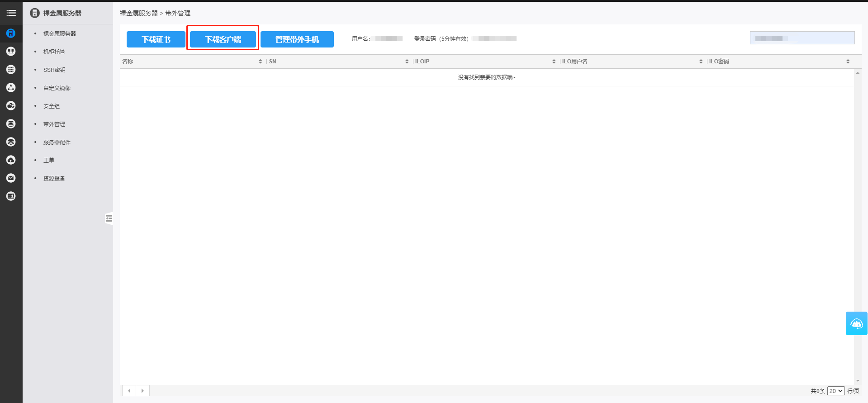Open 裸金属服务器 in the sidebar list
868x403 pixels.
coord(60,33)
